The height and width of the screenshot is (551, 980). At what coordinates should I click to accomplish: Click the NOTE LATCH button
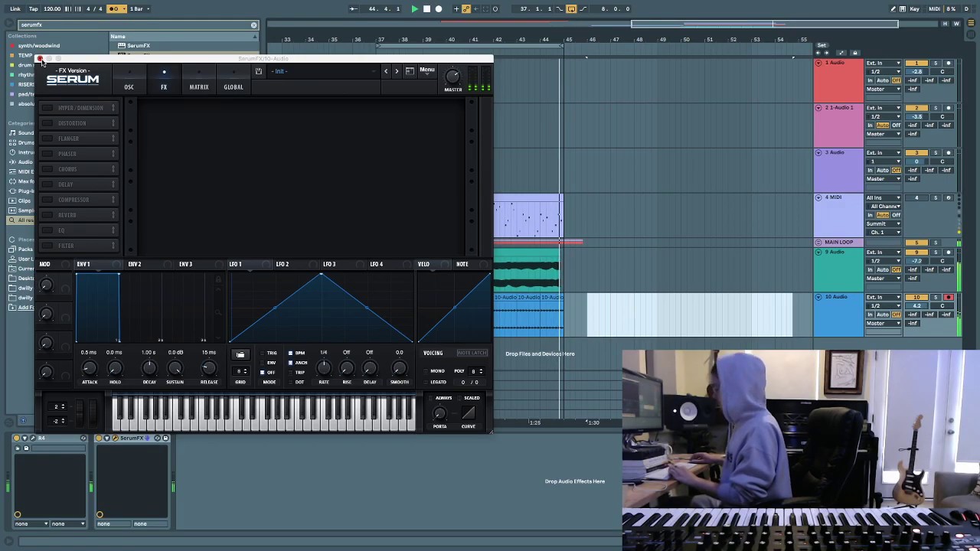(472, 353)
